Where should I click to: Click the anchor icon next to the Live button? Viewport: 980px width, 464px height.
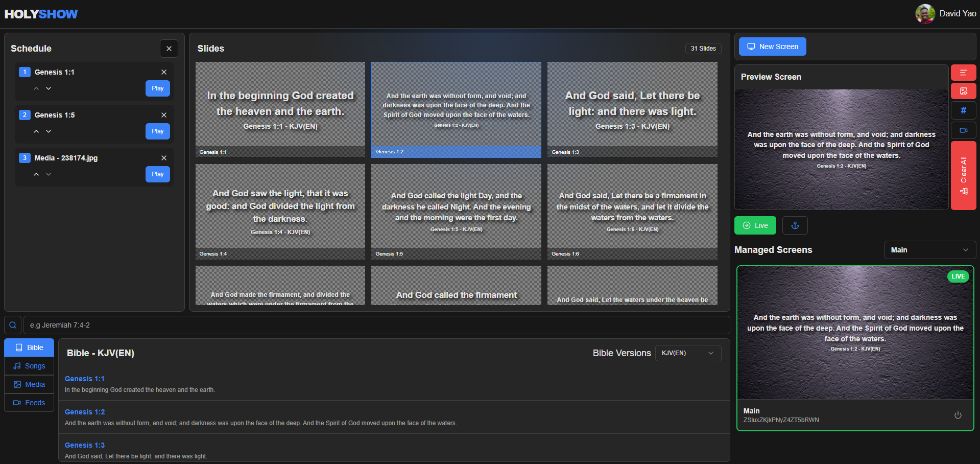(x=795, y=225)
